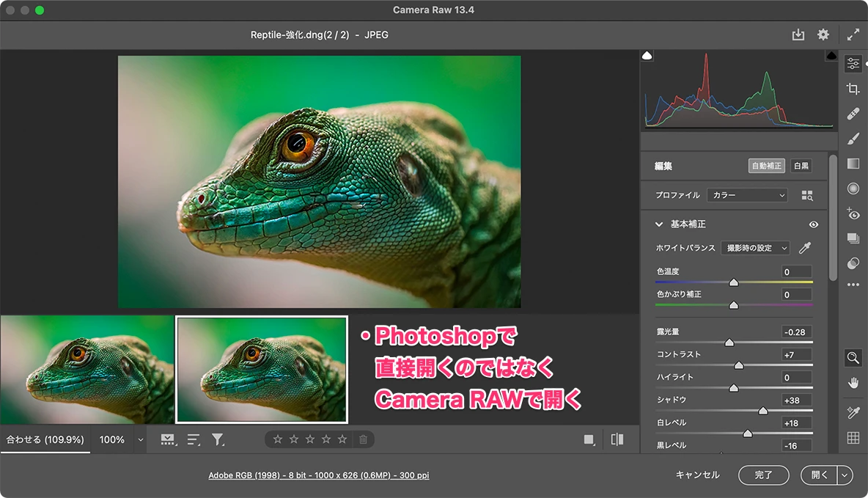Image resolution: width=868 pixels, height=498 pixels.
Task: Open the white balance 撮影時の設定 dropdown
Action: [x=754, y=248]
